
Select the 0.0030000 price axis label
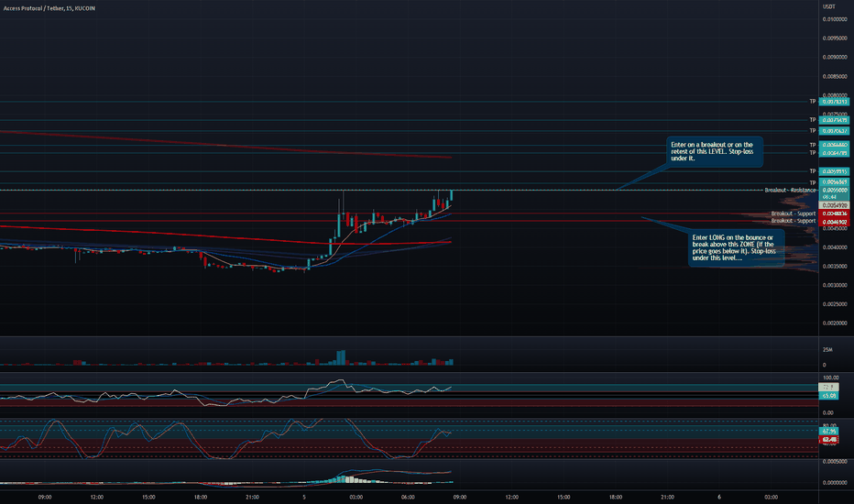tap(835, 286)
